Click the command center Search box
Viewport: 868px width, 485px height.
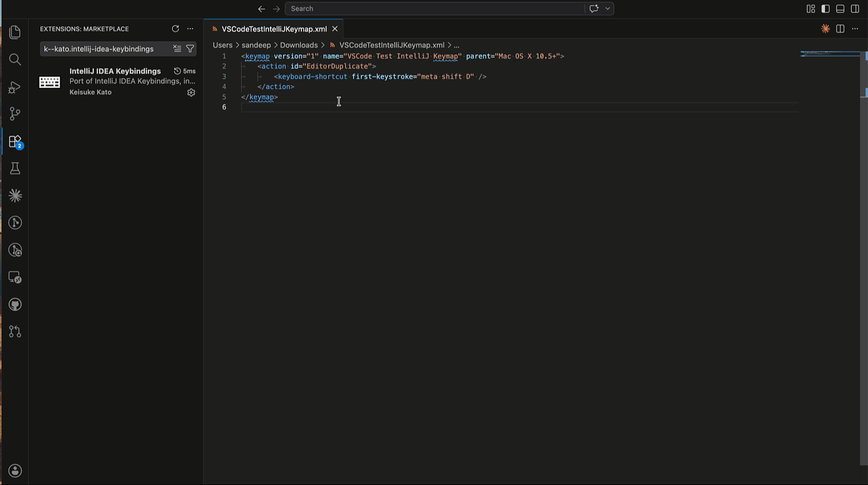coord(435,9)
